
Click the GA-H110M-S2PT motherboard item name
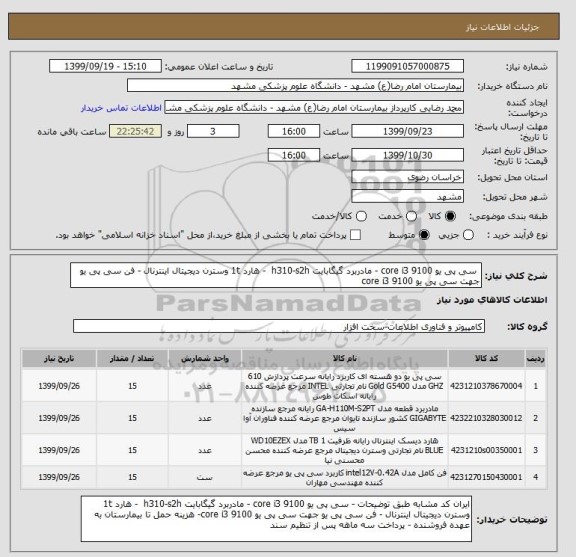click(345, 418)
